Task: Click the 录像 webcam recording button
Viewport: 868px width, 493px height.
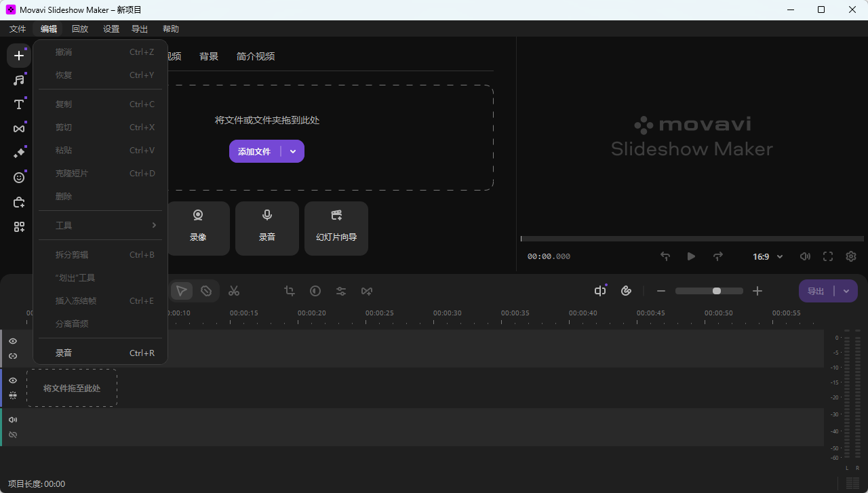Action: 198,229
